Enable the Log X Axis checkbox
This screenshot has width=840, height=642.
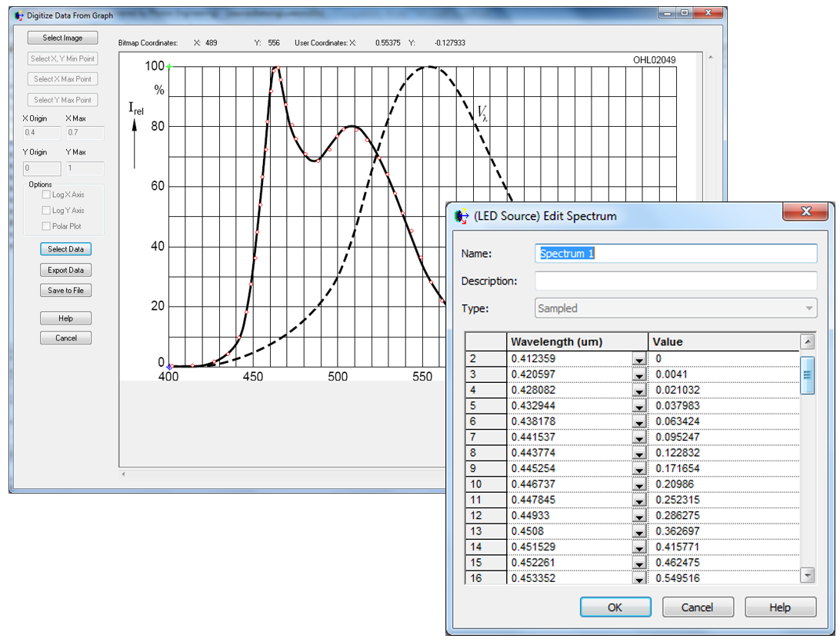(46, 195)
